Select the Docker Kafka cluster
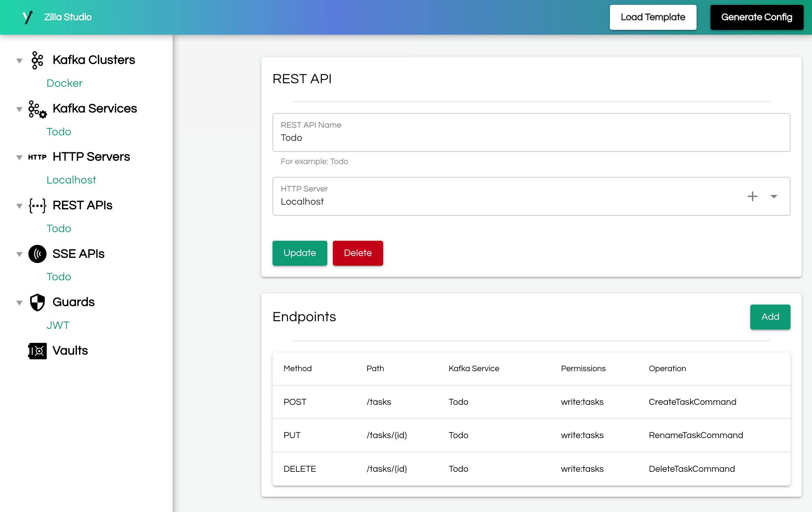The height and width of the screenshot is (512, 812). (x=64, y=83)
